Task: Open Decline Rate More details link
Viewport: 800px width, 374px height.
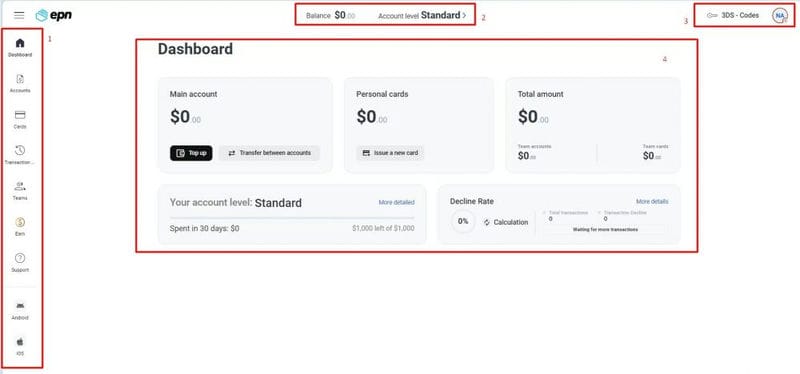Action: click(x=652, y=202)
